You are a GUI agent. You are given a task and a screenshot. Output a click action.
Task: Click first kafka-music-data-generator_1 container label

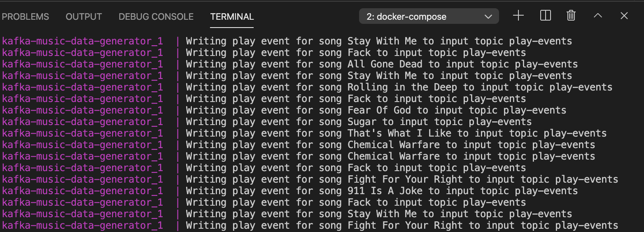click(82, 41)
